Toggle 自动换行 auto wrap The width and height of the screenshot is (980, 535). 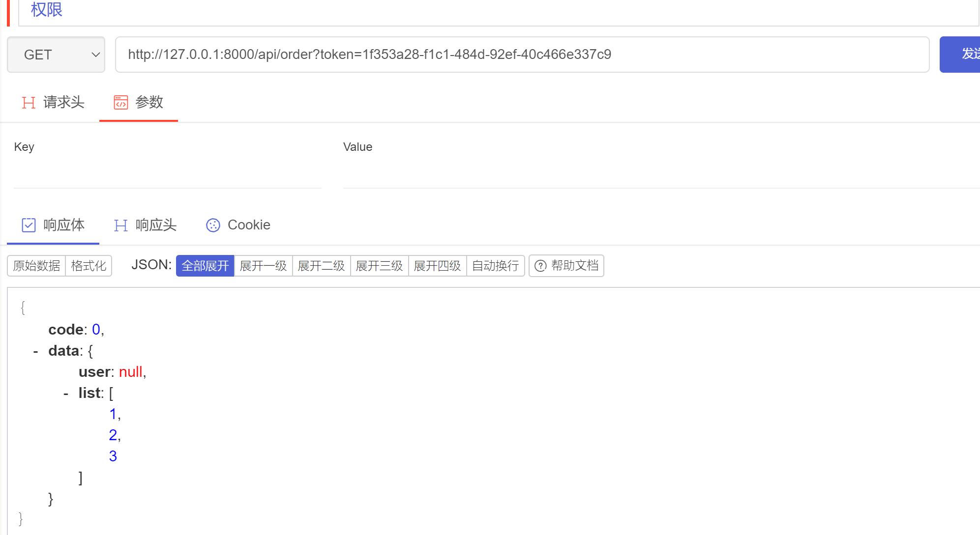tap(495, 266)
